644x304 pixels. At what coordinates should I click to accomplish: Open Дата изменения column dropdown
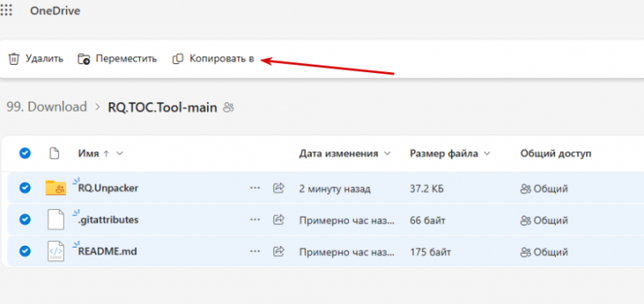click(387, 154)
